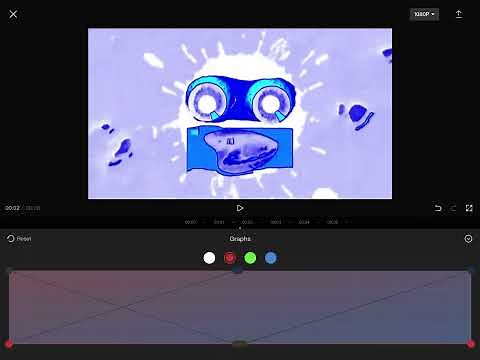Redo the last undone edit
This screenshot has height=360, width=480.
click(x=453, y=208)
